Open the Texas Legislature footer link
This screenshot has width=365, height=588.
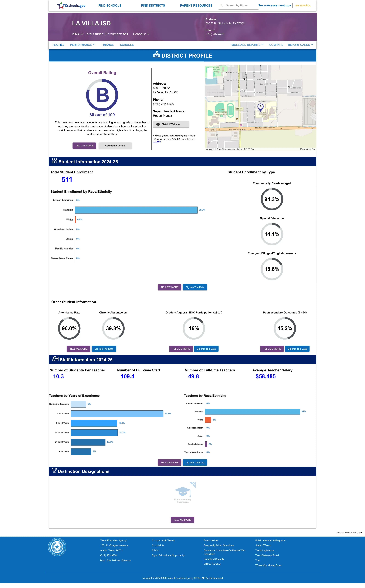[265, 551]
